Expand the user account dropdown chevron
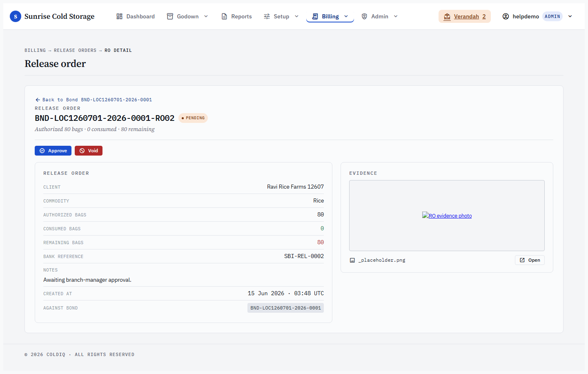This screenshot has width=588, height=374. point(570,16)
